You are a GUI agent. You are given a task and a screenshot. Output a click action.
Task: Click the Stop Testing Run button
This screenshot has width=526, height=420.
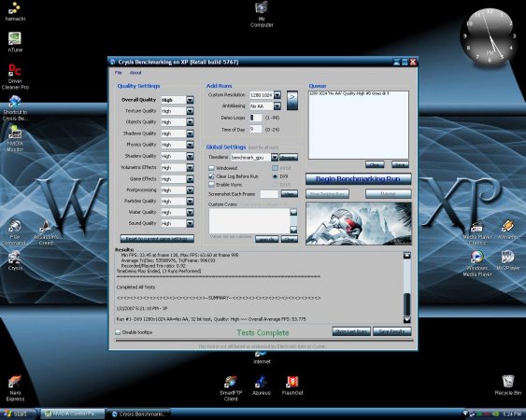click(327, 194)
